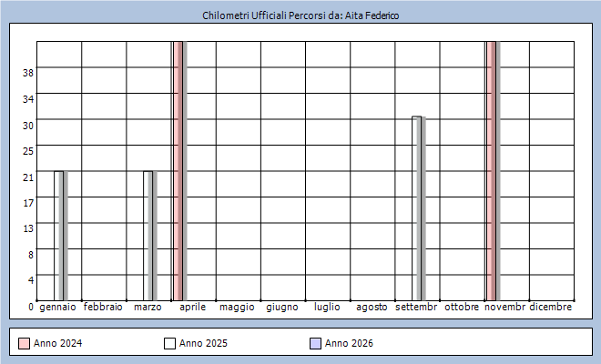Click the febbraio month axis label

pos(103,308)
